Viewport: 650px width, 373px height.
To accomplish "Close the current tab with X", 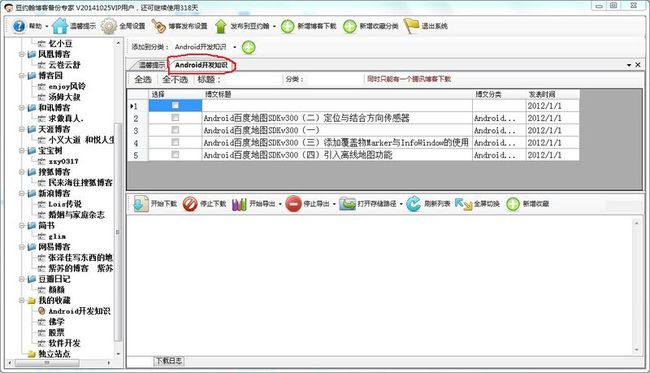I will point(638,65).
